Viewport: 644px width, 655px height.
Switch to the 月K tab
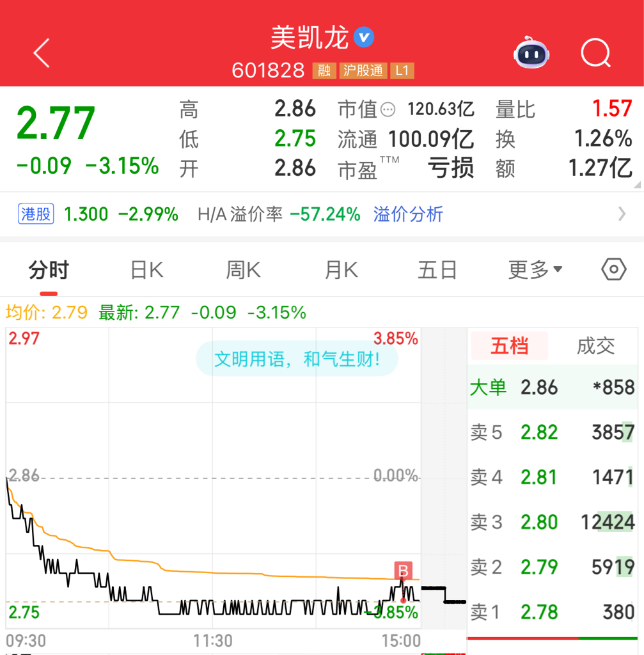[x=342, y=270]
